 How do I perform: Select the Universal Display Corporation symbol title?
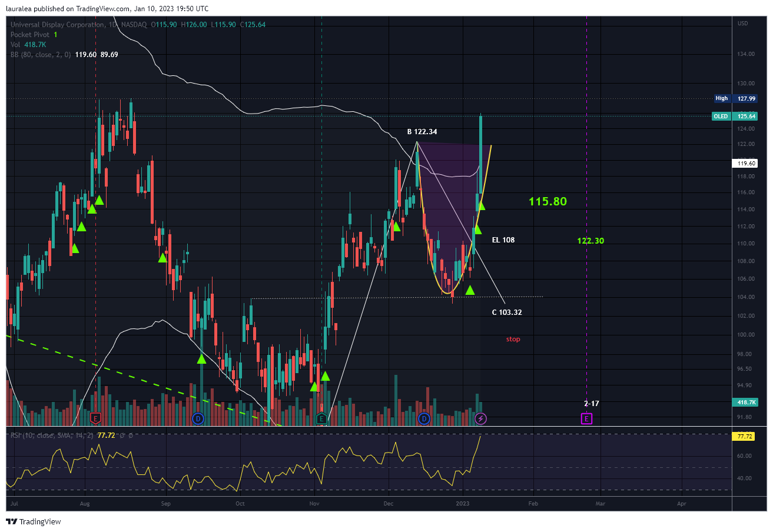tap(58, 24)
